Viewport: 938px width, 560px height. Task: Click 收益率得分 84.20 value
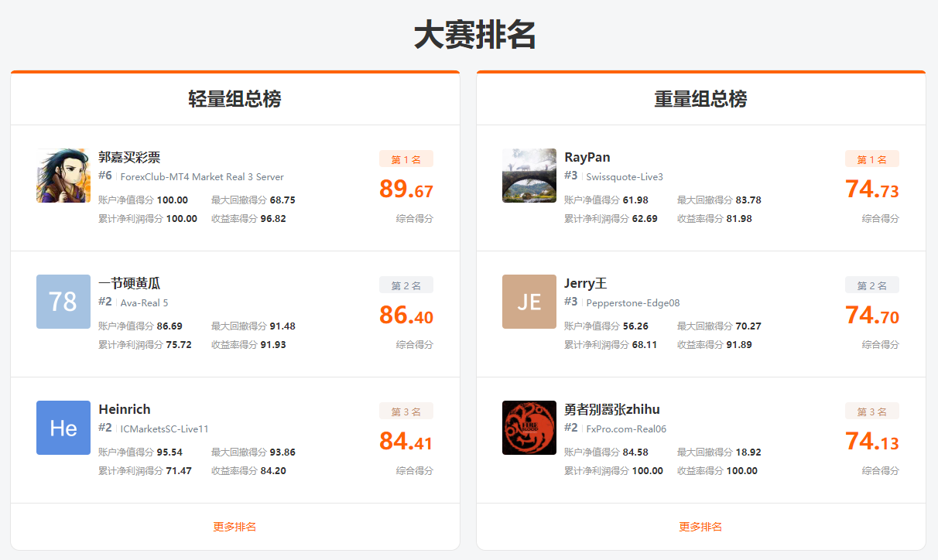pyautogui.click(x=273, y=470)
